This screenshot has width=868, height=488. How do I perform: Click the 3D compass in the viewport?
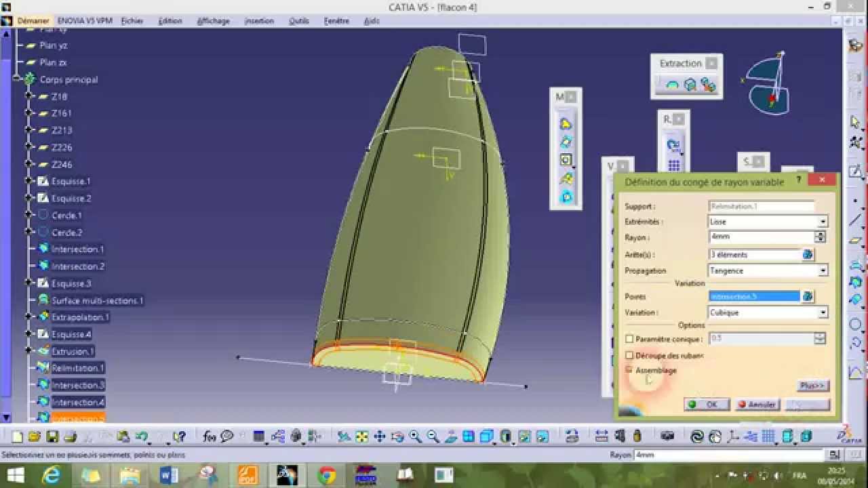point(768,83)
